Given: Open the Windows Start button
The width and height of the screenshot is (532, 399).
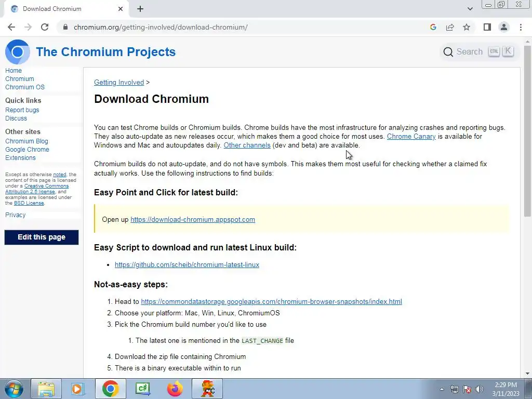Looking at the screenshot, I should coord(14,389).
